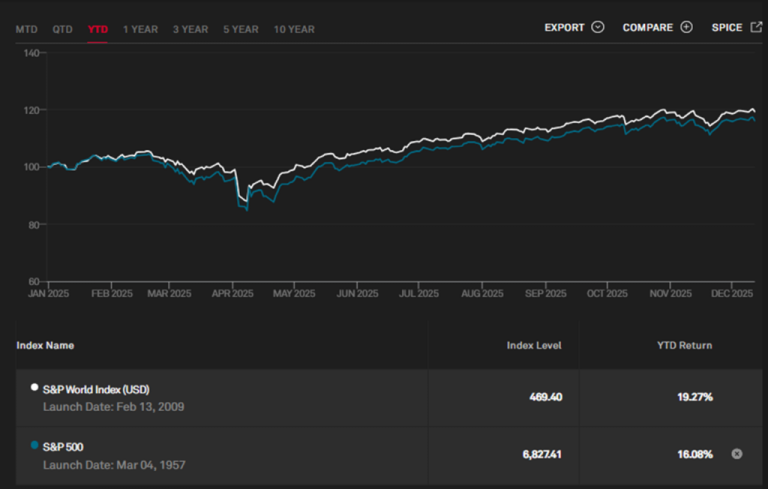Sort by the YTD Return column header

[684, 345]
